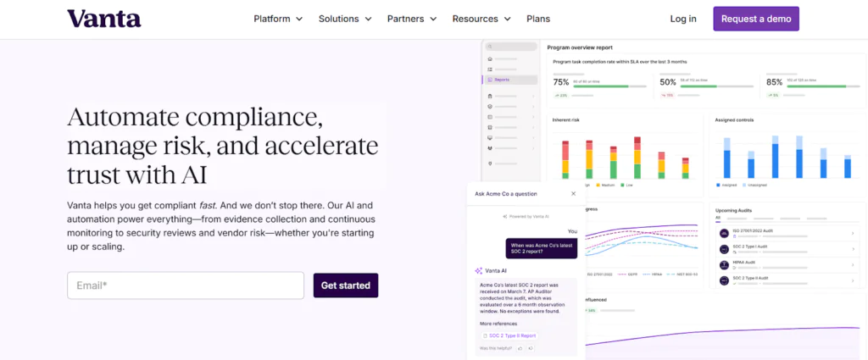Click the yellow Medium legend swatch
The image size is (868, 360).
tap(598, 185)
